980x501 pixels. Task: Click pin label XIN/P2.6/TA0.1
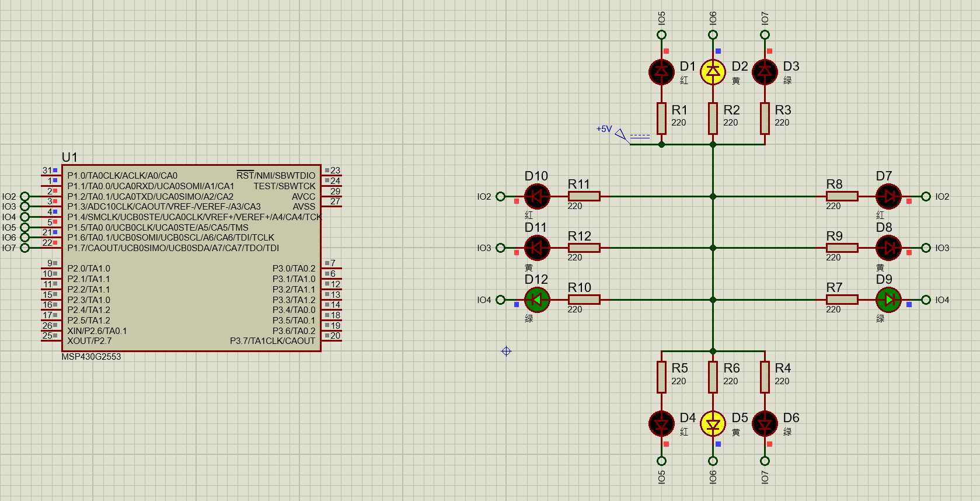(x=97, y=330)
